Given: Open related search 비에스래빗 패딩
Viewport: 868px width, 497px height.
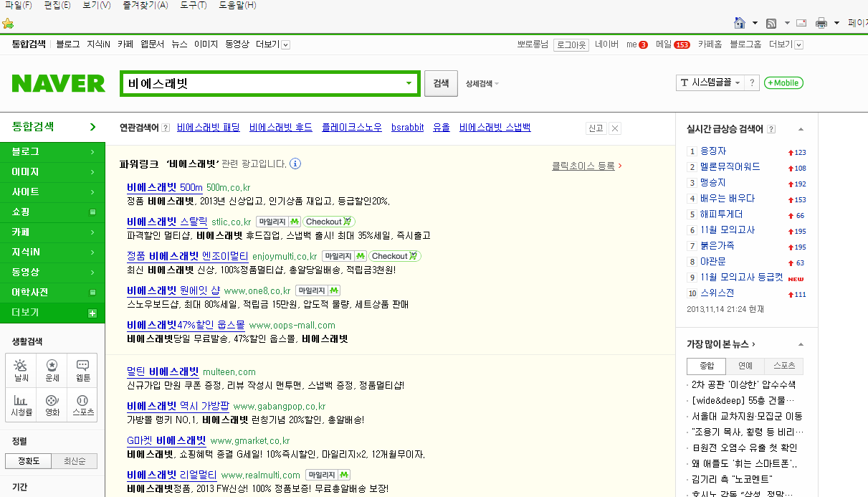Looking at the screenshot, I should [209, 128].
